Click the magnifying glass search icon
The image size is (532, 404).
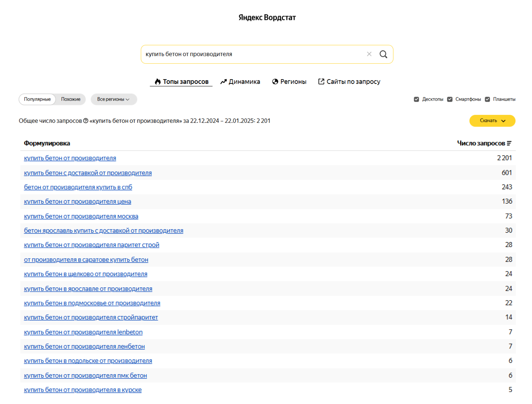click(x=383, y=54)
